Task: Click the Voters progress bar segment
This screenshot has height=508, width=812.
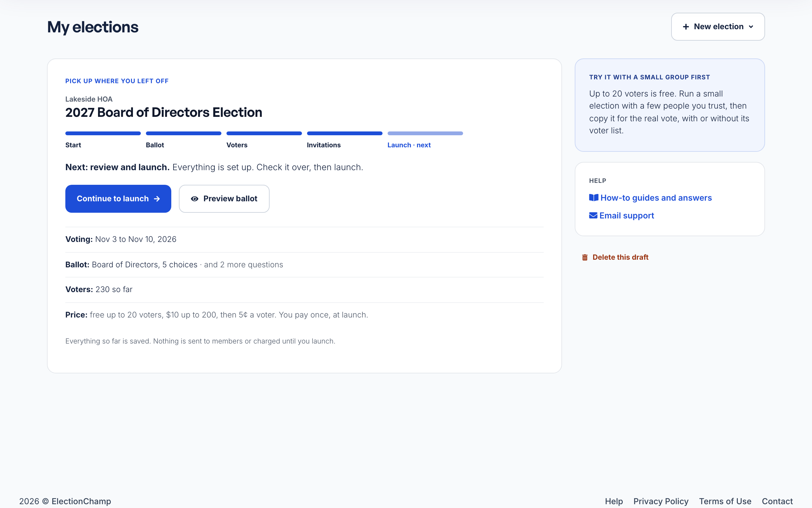Action: tap(264, 133)
